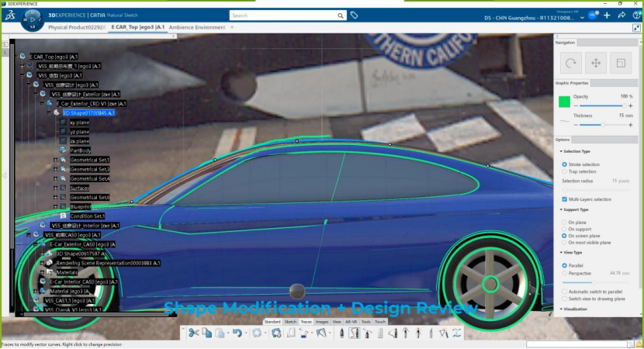Select the Rotate navigation tool
Image resolution: width=644 pixels, height=349 pixels.
tap(571, 63)
